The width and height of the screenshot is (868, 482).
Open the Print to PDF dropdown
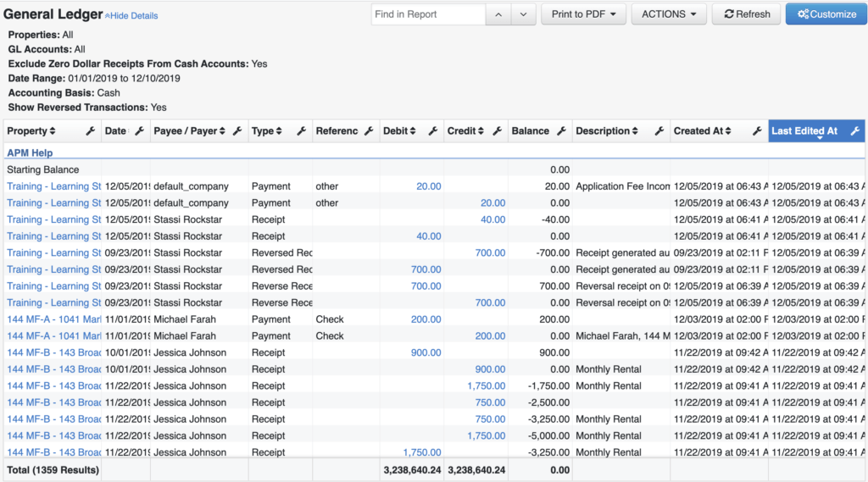pos(583,14)
